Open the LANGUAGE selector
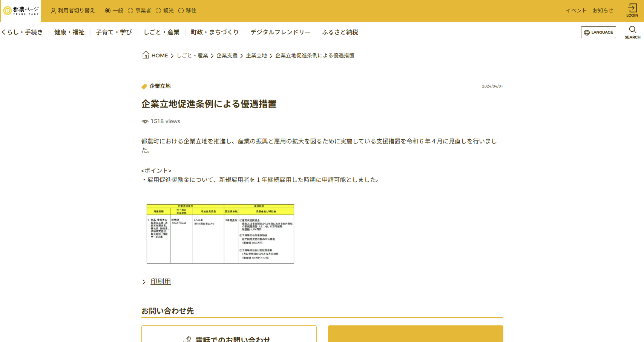 tap(598, 32)
